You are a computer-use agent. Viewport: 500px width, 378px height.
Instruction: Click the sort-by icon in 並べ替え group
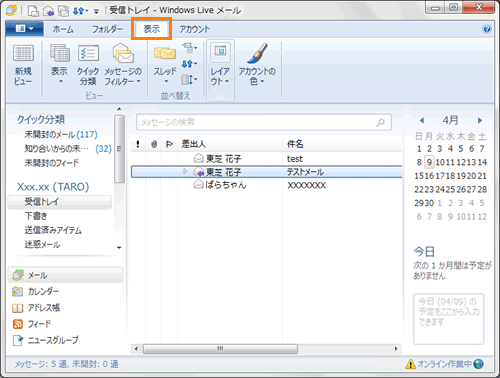(190, 48)
